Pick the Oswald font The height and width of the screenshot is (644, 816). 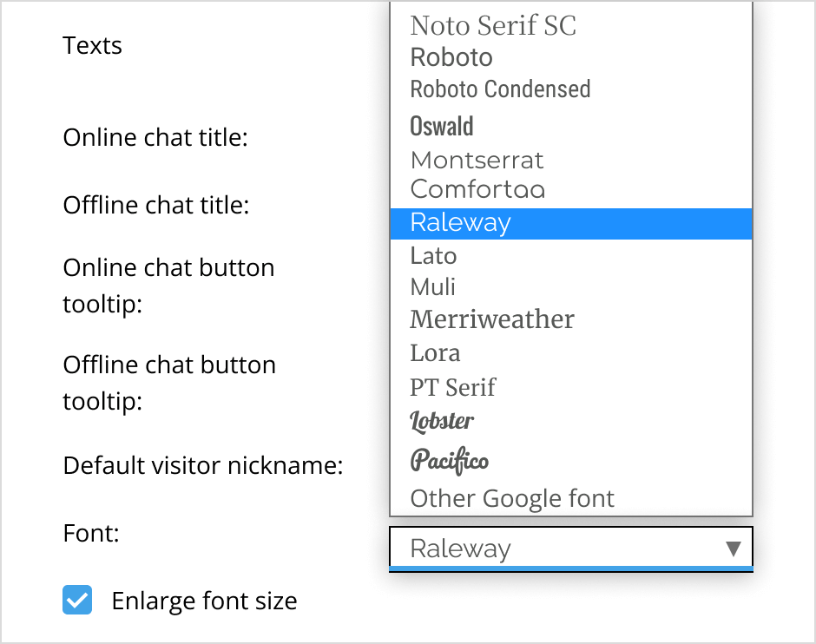pyautogui.click(x=441, y=126)
